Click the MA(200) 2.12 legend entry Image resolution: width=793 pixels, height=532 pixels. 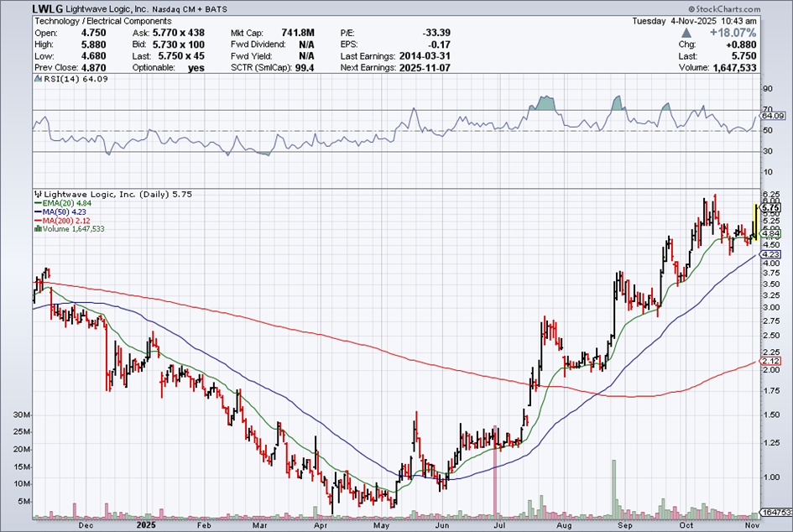(66, 221)
